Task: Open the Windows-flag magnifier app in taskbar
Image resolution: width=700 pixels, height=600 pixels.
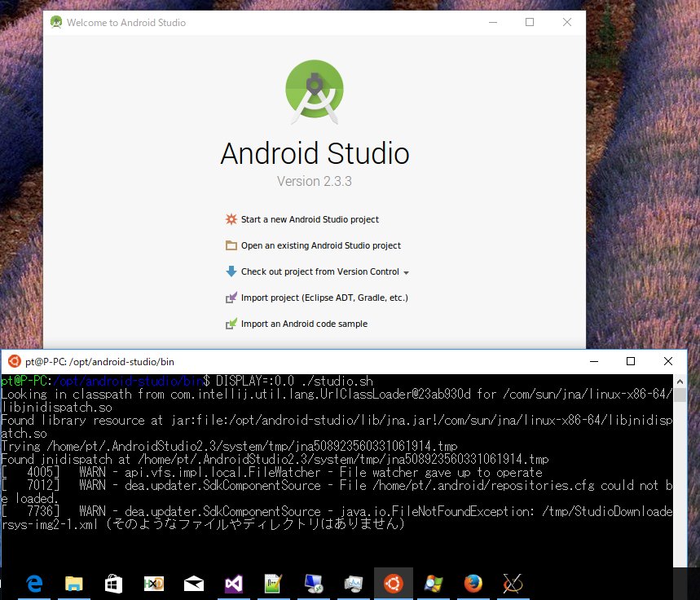Action: pyautogui.click(x=434, y=584)
